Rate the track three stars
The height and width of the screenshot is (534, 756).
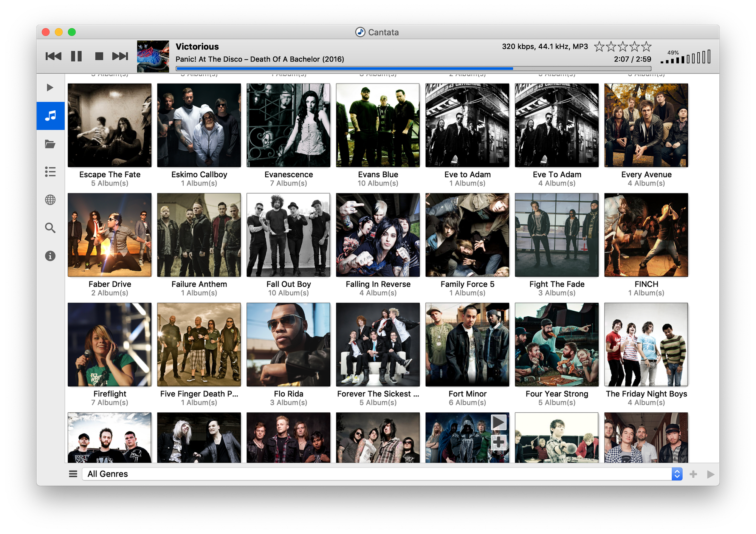pyautogui.click(x=623, y=47)
